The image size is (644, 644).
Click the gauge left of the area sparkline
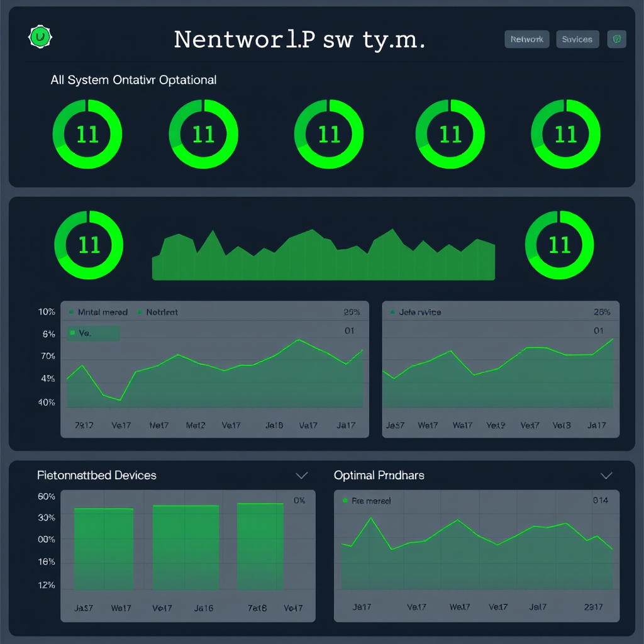coord(89,245)
